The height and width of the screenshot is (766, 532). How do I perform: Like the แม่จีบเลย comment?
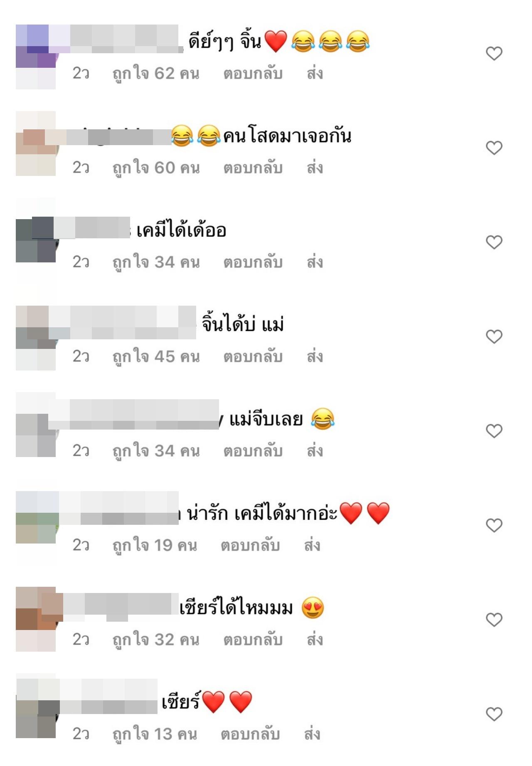[494, 431]
